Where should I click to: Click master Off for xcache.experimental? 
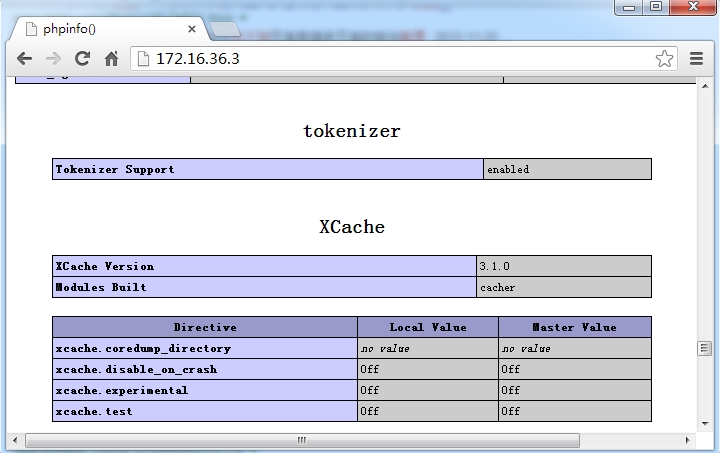click(x=575, y=391)
